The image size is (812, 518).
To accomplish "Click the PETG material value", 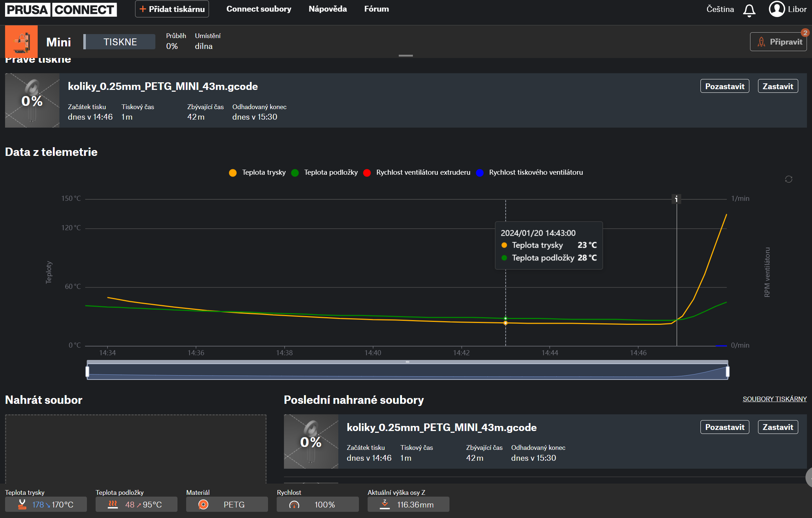I will (234, 505).
